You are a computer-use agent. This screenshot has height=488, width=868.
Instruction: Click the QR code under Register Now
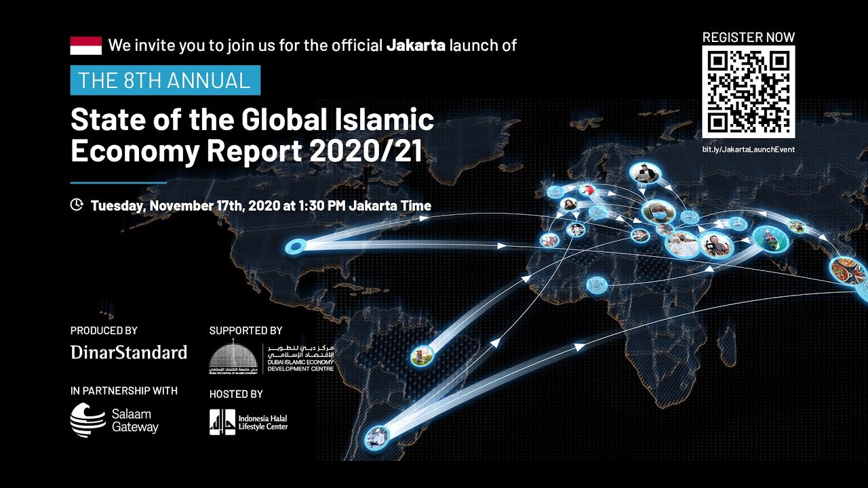click(x=749, y=93)
